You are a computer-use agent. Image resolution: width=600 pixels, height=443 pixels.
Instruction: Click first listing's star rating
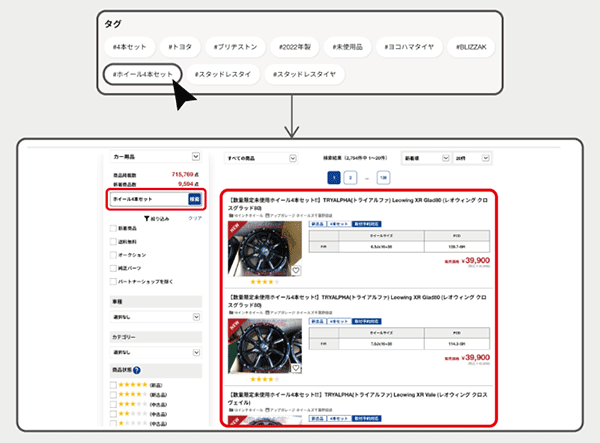pos(265,282)
